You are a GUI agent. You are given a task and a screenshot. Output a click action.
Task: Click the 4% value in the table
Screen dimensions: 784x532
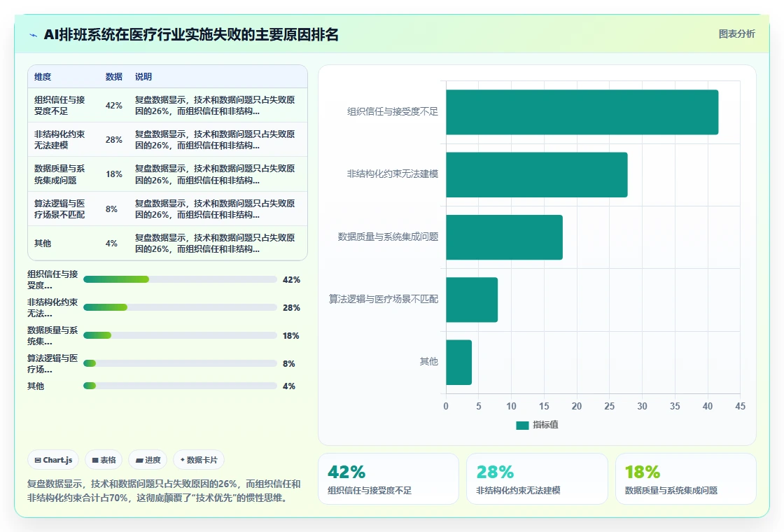[111, 244]
